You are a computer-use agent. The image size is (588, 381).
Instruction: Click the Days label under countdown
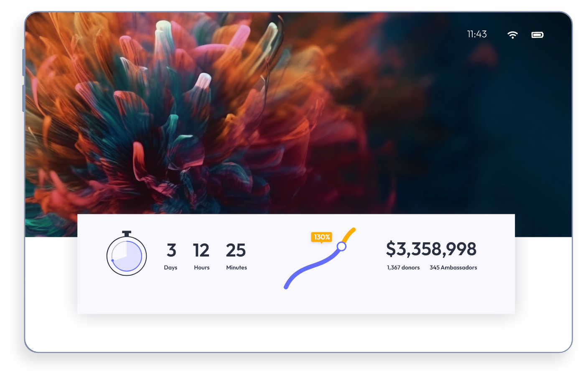pos(171,267)
